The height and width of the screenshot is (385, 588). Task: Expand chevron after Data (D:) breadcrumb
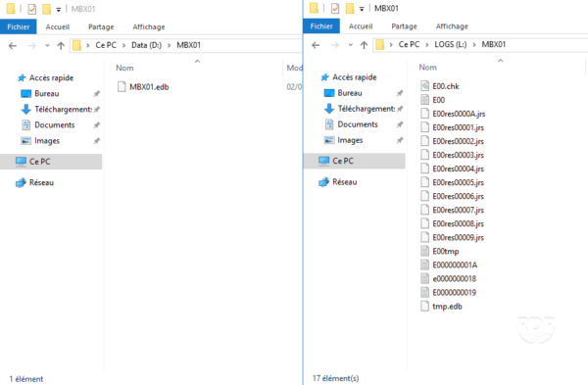(x=170, y=46)
